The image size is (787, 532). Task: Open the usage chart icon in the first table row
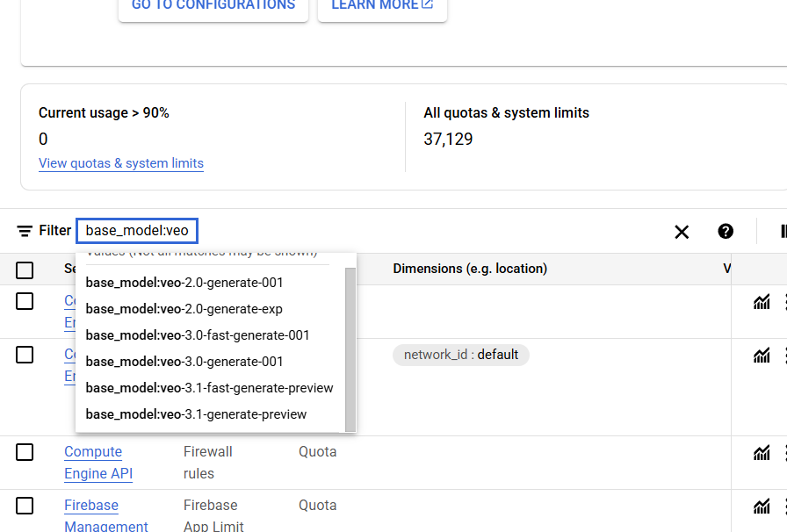coord(762,302)
